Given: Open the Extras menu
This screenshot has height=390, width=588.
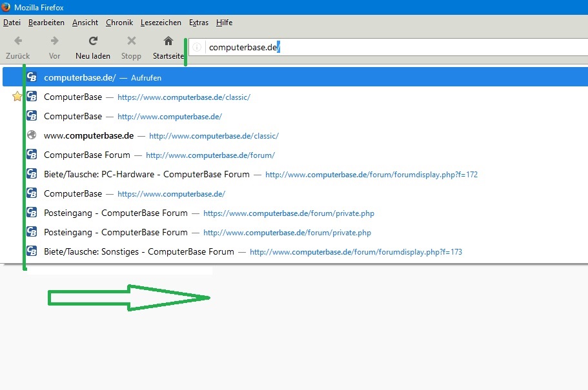Looking at the screenshot, I should point(199,23).
